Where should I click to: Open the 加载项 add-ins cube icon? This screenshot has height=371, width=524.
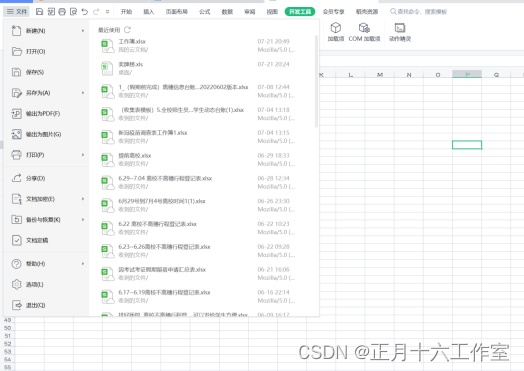click(x=336, y=27)
